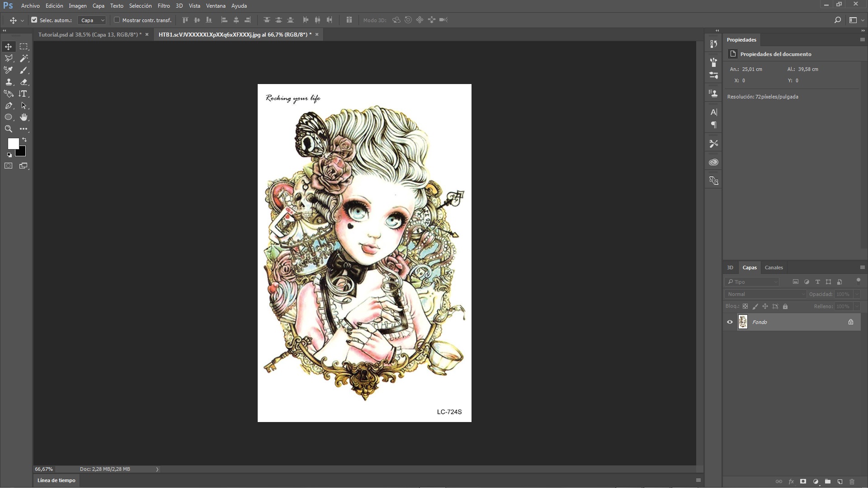Open the layer style fx menu

791,482
